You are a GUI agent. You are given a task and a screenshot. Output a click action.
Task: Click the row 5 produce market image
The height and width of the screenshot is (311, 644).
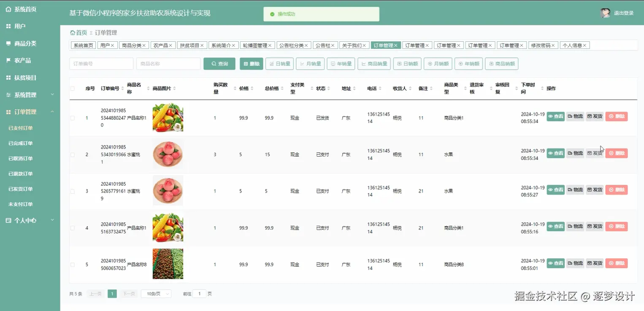(168, 264)
